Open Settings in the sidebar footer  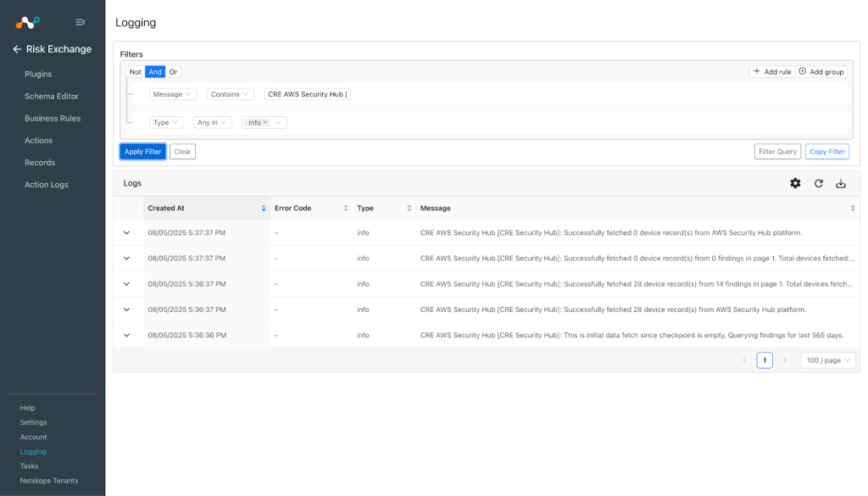[x=33, y=422]
